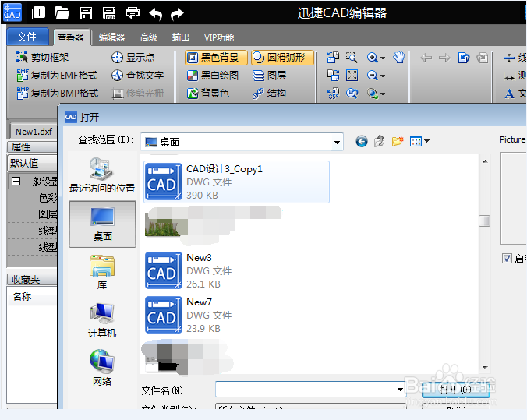This screenshot has height=420, width=527.
Task: Go back with the dialog back arrow
Action: pyautogui.click(x=361, y=142)
